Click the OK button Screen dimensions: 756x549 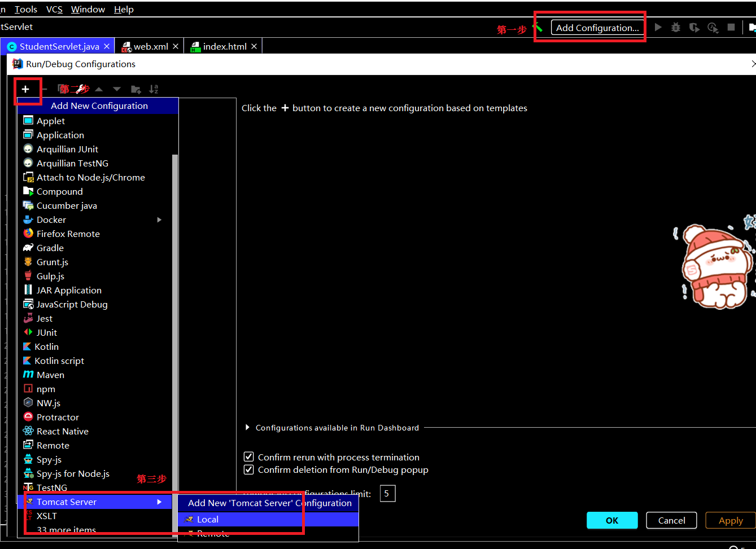point(612,520)
